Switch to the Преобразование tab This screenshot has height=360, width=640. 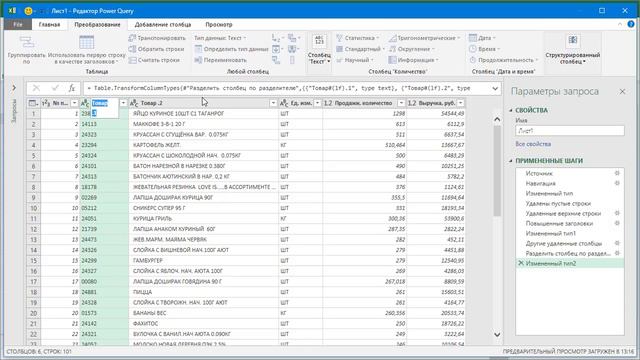point(97,24)
